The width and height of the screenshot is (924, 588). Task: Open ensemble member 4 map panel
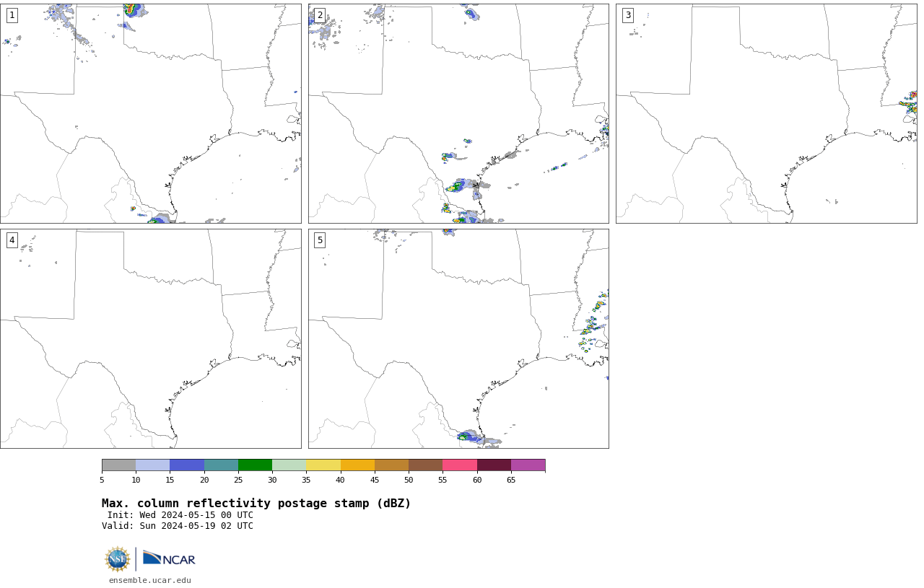(150, 338)
